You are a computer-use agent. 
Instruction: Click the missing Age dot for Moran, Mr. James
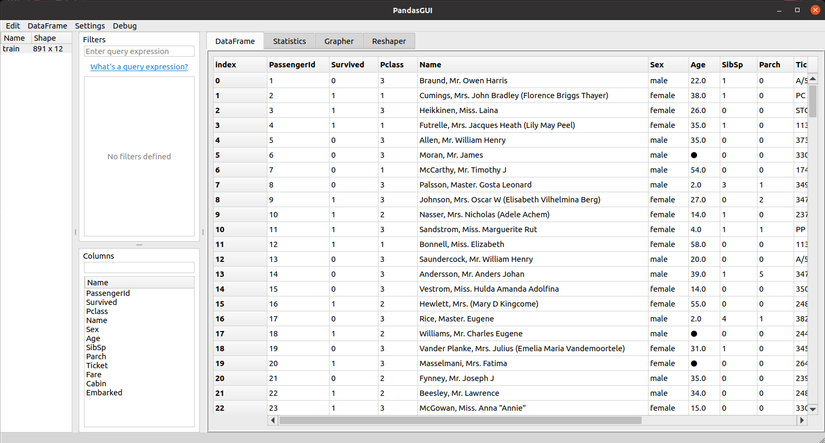[694, 155]
